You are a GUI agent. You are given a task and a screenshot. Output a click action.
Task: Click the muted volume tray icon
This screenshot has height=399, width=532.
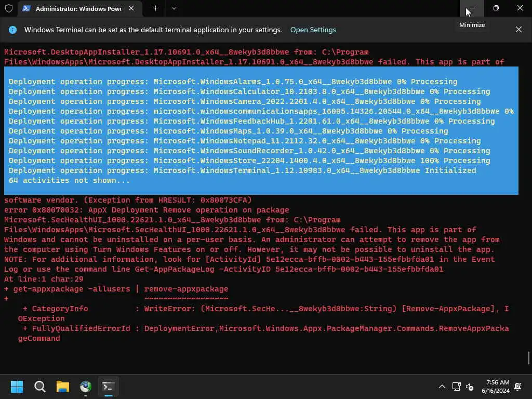tap(470, 387)
